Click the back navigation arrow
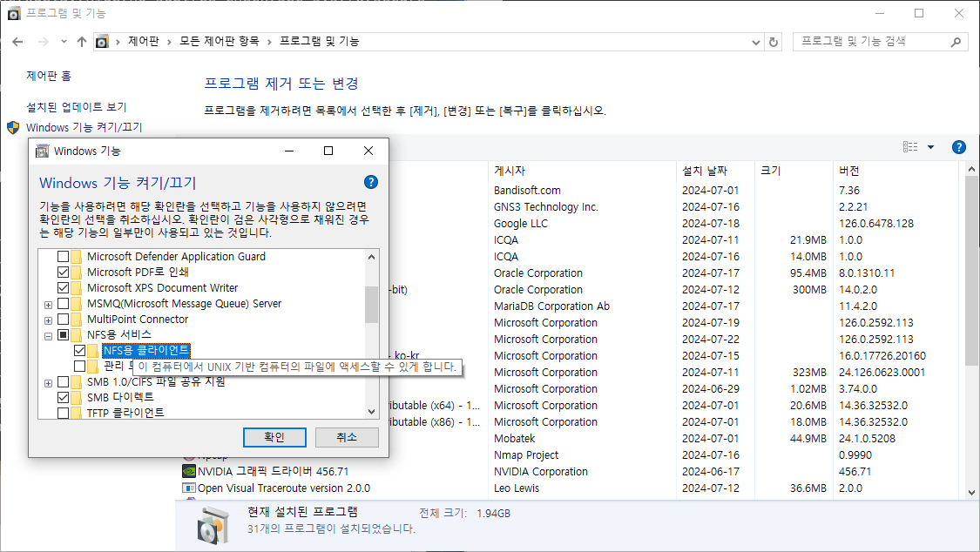980x552 pixels. click(x=17, y=42)
